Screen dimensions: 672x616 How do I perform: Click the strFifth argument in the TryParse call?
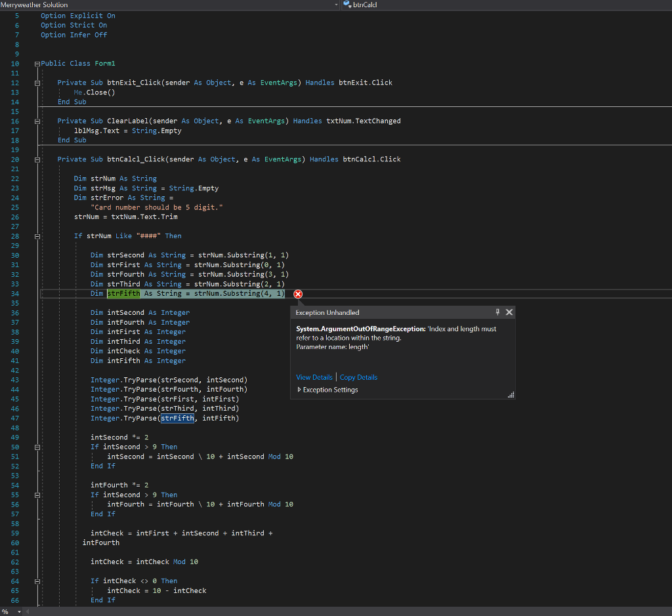[x=177, y=419]
